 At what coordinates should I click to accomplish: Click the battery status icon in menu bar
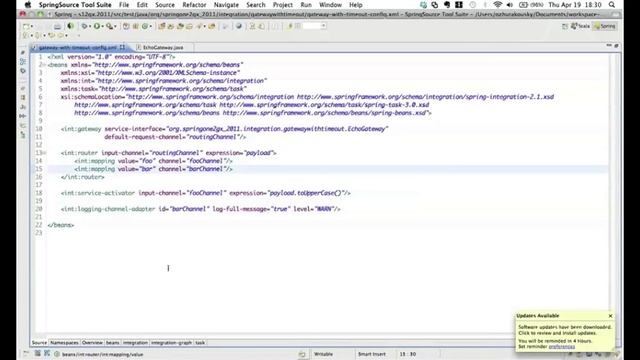pyautogui.click(x=523, y=5)
